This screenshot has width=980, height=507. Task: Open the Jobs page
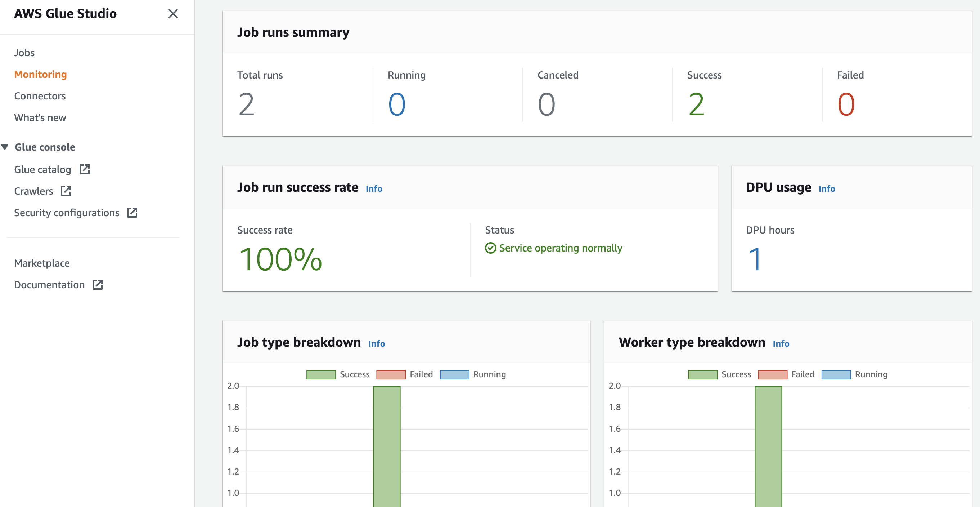(24, 53)
